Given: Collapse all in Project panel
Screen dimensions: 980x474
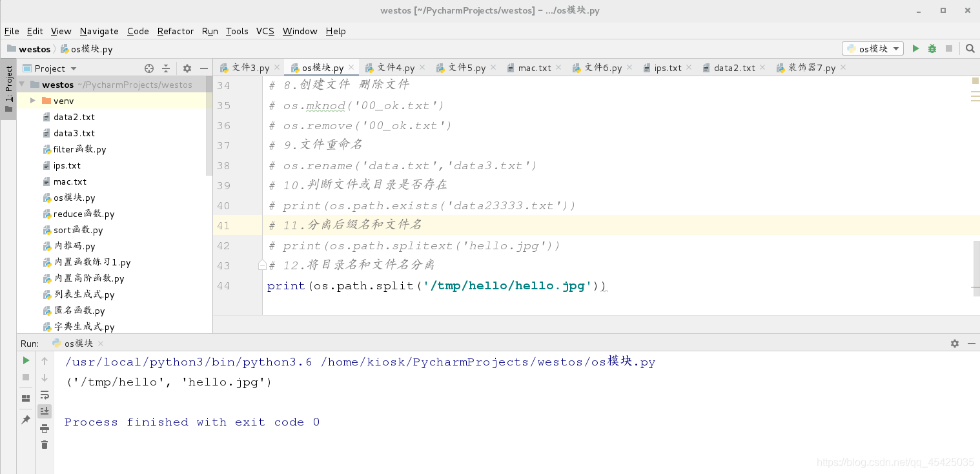Looking at the screenshot, I should pyautogui.click(x=166, y=68).
